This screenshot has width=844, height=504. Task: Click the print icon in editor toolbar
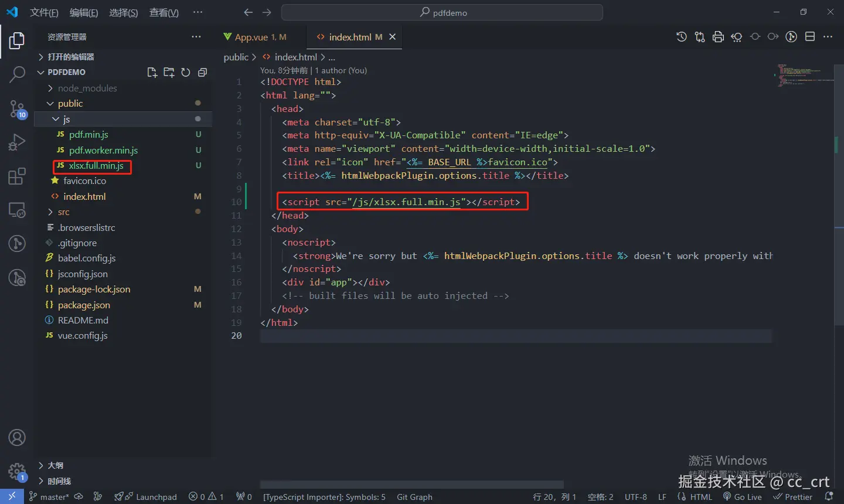coord(718,37)
